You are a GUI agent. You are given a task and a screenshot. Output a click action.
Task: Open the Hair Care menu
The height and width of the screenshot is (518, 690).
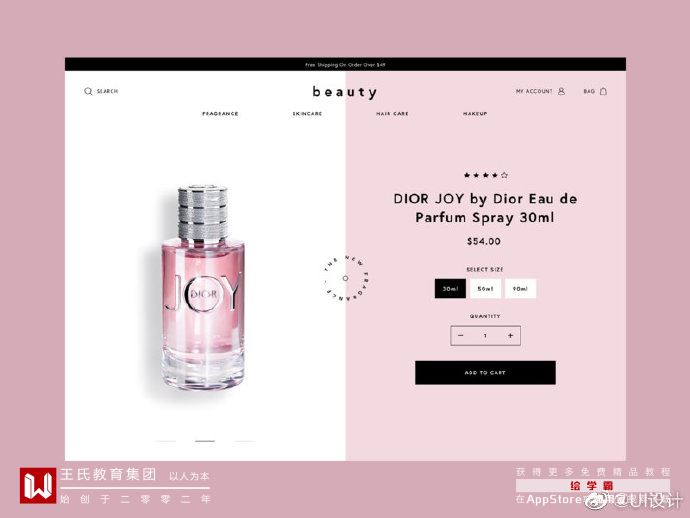[392, 114]
